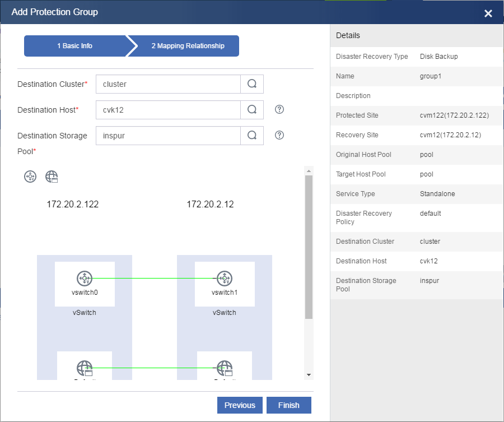
Task: Click the source IP 172.20.2.122 label
Action: pos(73,204)
